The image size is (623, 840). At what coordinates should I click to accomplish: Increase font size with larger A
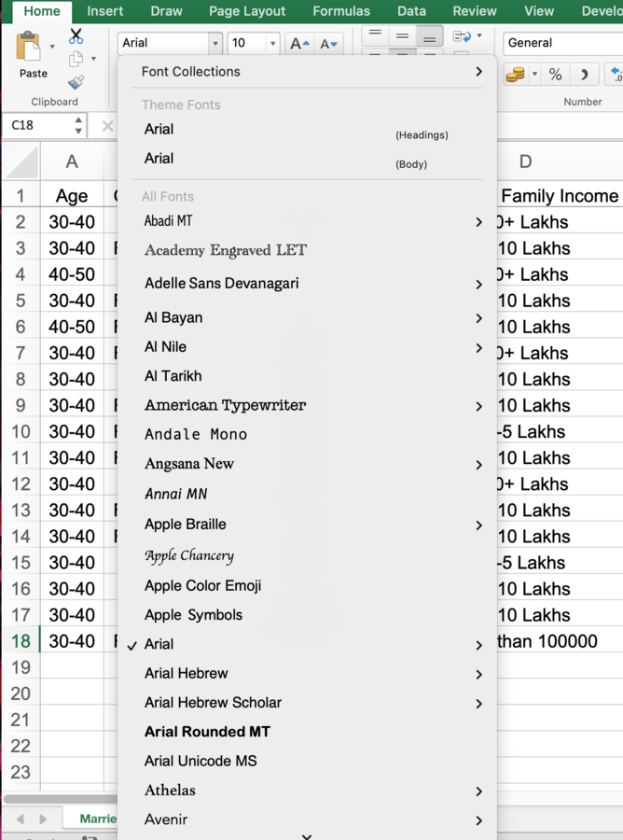tap(298, 43)
